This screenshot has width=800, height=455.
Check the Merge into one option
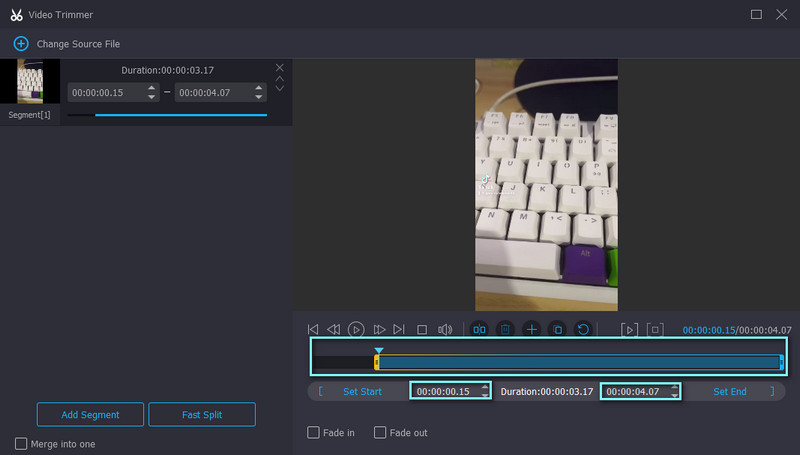[22, 443]
